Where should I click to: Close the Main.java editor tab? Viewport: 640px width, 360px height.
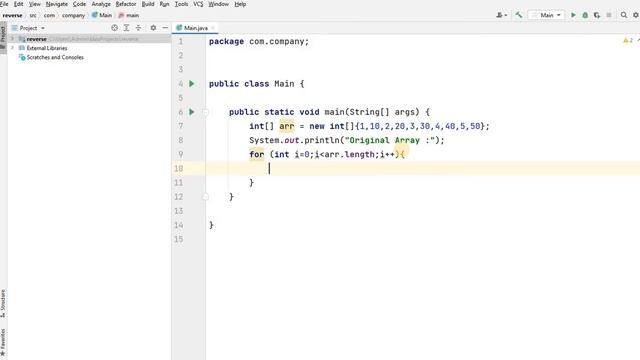213,28
